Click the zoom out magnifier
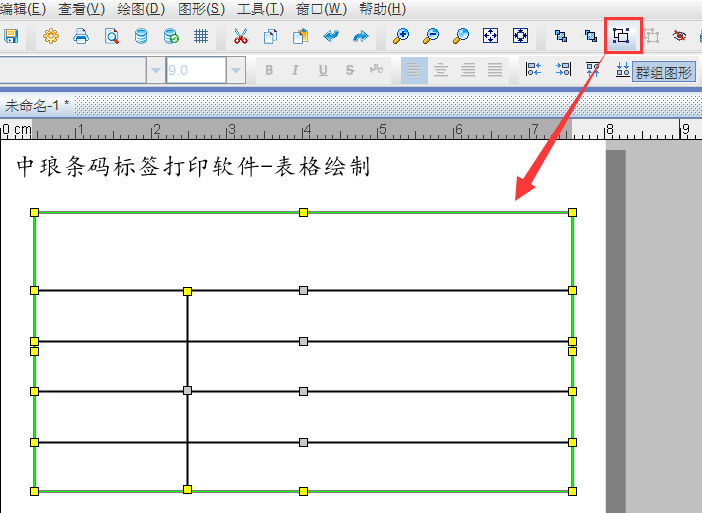This screenshot has width=702, height=513. [431, 36]
